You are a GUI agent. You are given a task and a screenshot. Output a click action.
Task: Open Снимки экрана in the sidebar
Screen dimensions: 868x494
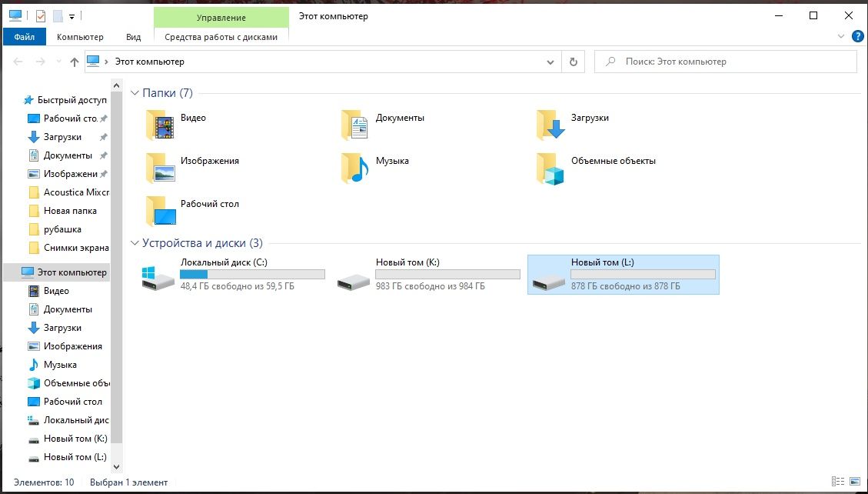76,248
